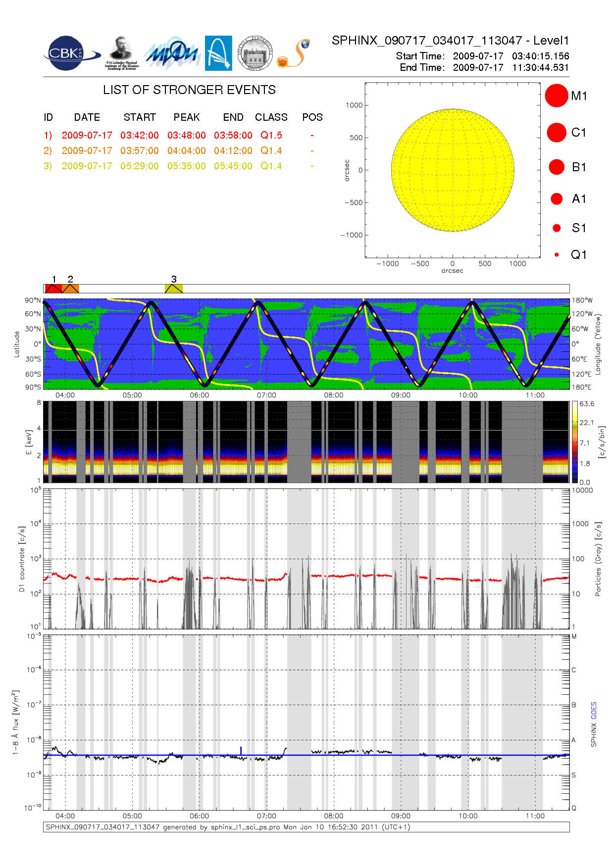Screen dimensions: 614x868
Task: Click the blue square comet arch logo
Action: (x=218, y=53)
